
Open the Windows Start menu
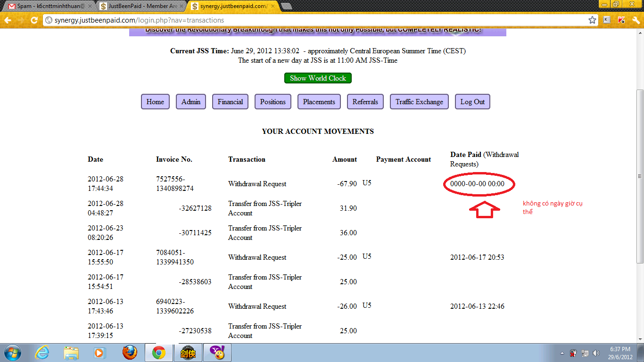click(13, 353)
